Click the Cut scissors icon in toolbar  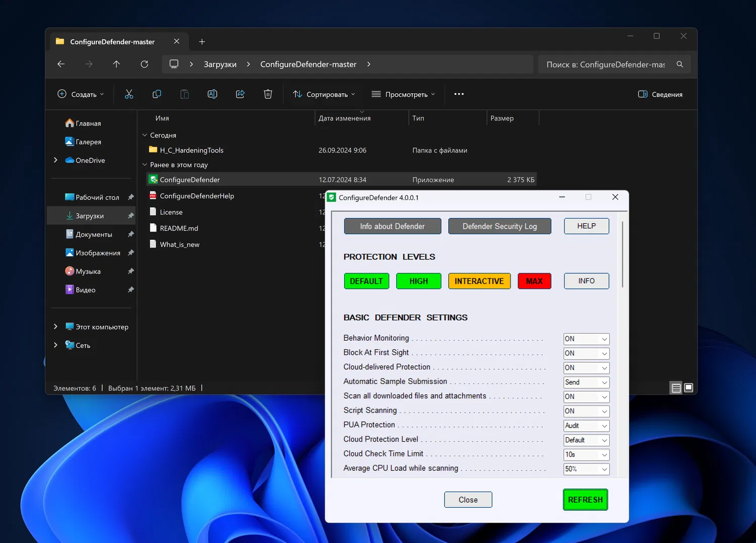pyautogui.click(x=129, y=94)
